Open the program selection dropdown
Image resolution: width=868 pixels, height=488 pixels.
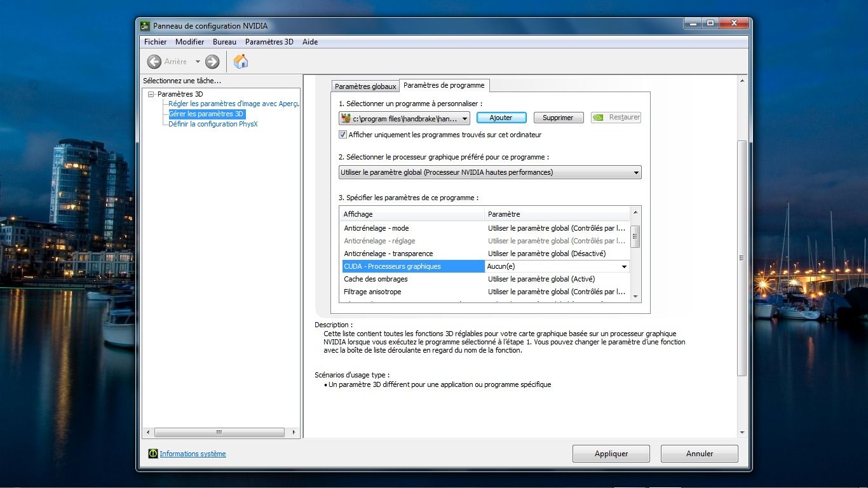pos(404,118)
